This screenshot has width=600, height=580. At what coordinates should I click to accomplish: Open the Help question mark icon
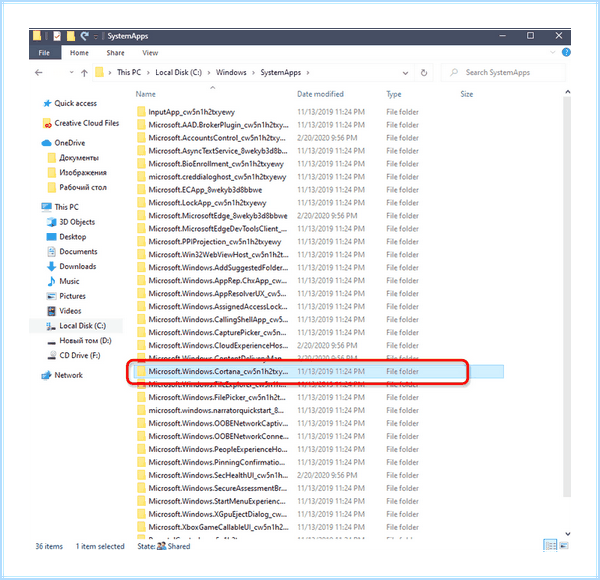click(566, 52)
